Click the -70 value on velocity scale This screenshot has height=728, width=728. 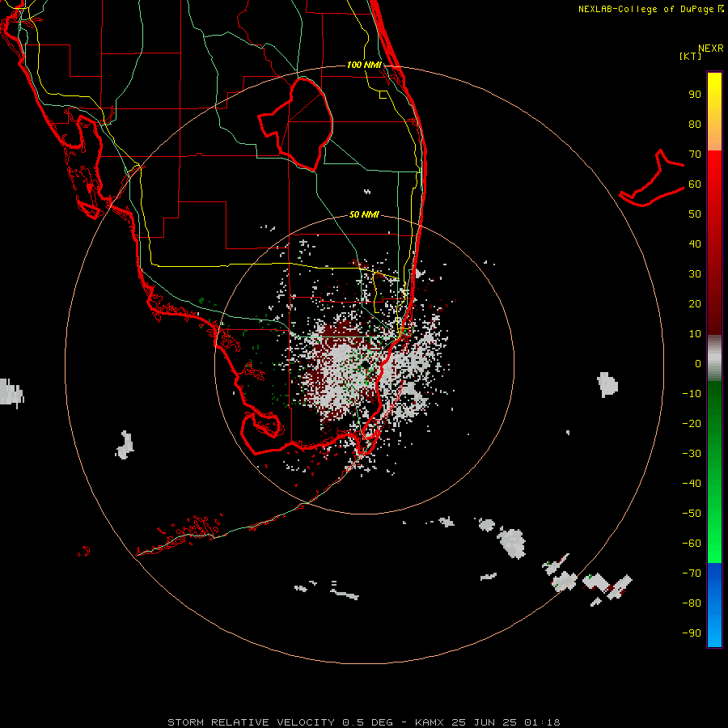pyautogui.click(x=692, y=574)
